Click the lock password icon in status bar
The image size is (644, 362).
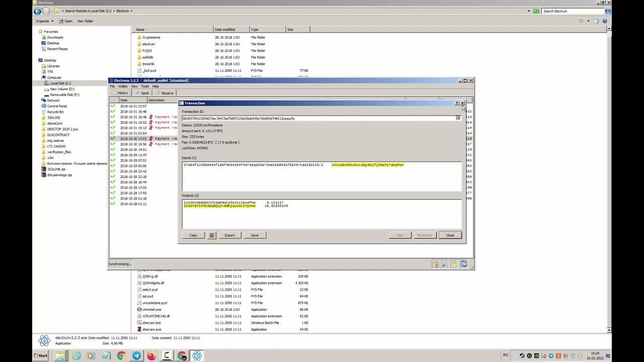(436, 264)
